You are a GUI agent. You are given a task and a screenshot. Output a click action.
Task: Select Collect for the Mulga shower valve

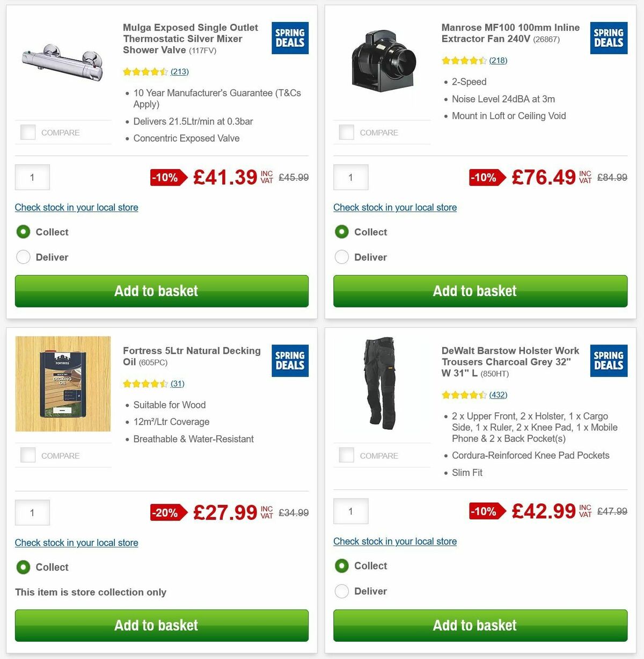coord(23,232)
